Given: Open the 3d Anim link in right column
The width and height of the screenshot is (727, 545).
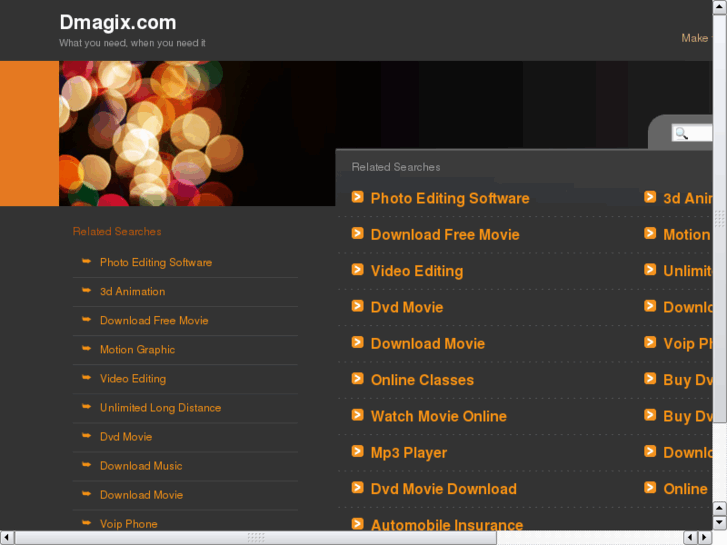Looking at the screenshot, I should coord(688,199).
